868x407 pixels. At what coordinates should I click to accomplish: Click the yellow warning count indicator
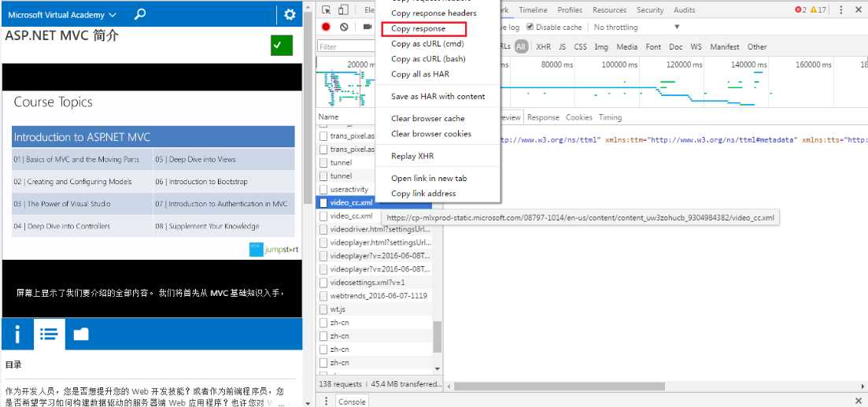click(818, 10)
